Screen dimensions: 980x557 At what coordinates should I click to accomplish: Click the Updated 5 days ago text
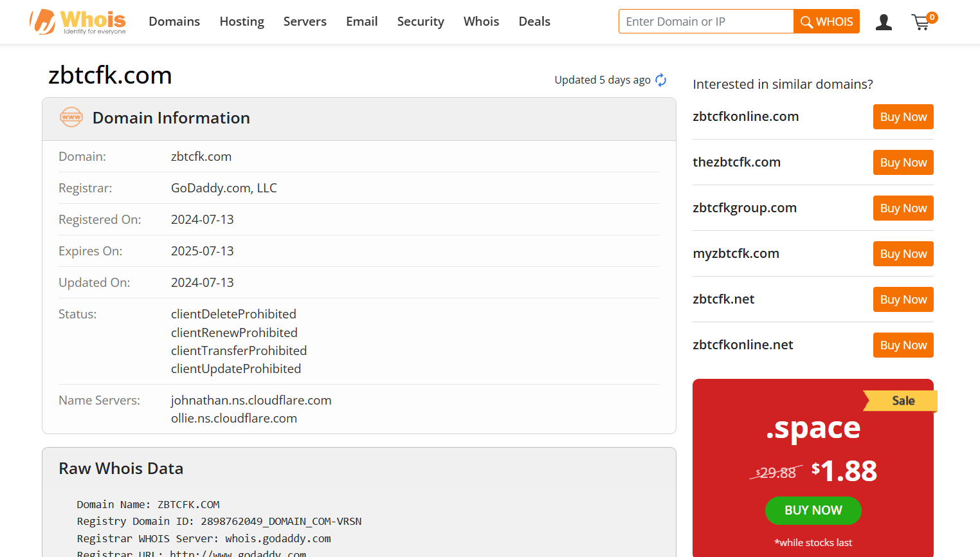(603, 80)
